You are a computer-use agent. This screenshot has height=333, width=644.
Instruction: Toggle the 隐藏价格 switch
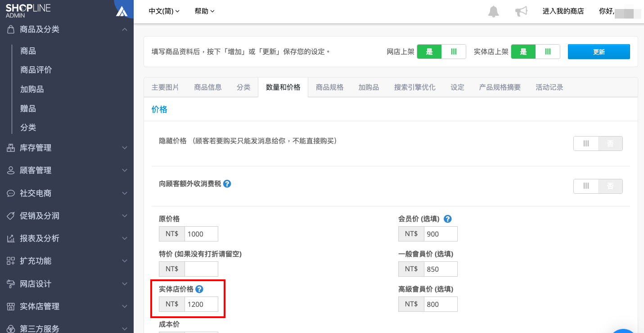pos(598,144)
